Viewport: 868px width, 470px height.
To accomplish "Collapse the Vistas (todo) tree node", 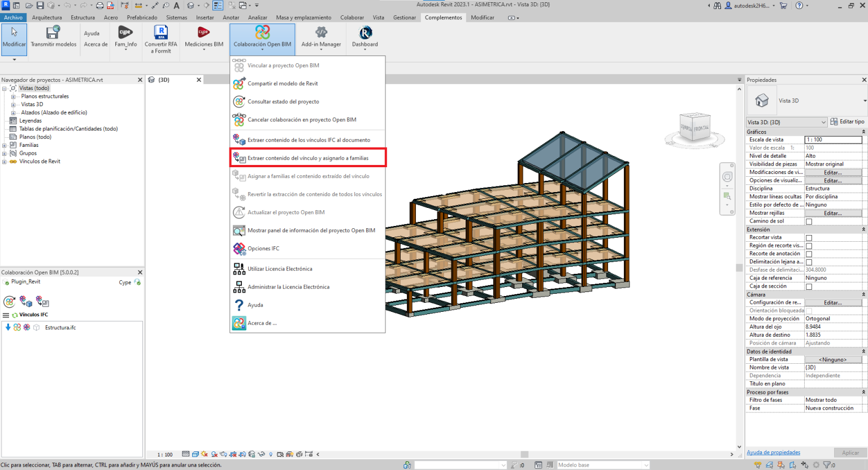I will click(x=5, y=88).
